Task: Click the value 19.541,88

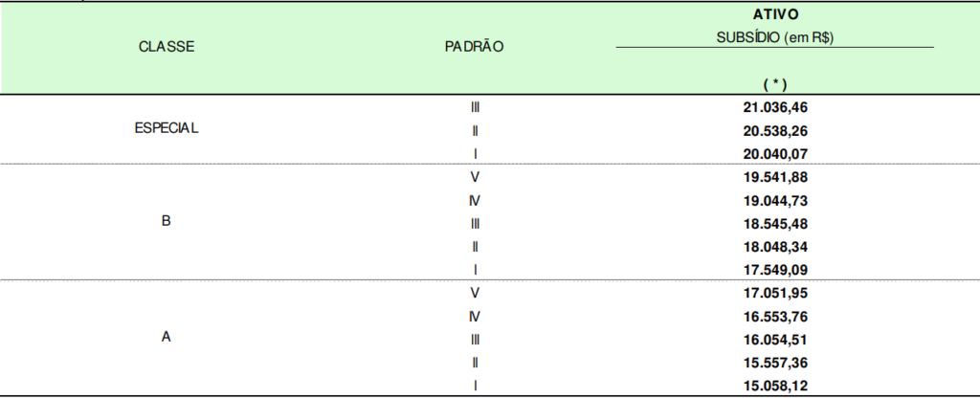Action: pos(775,177)
